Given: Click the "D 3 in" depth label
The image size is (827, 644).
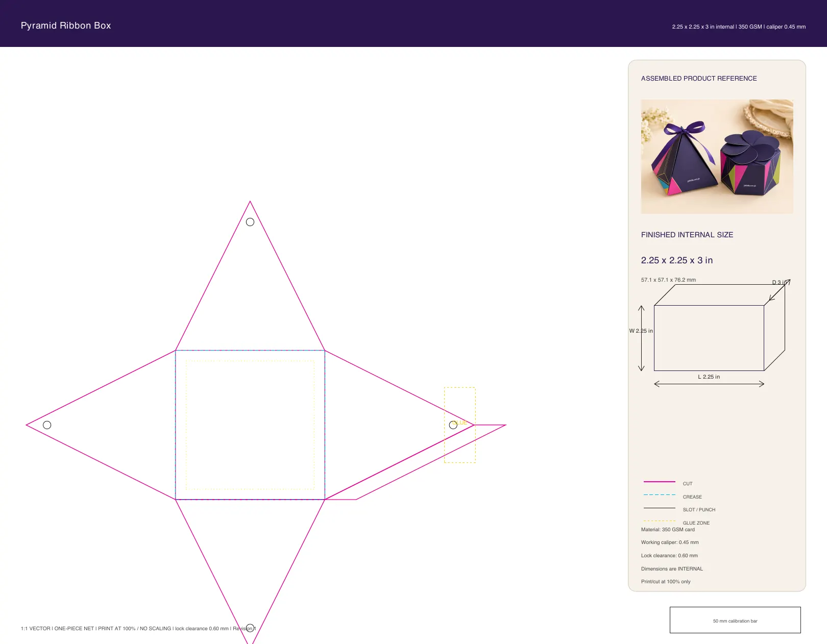Looking at the screenshot, I should (x=780, y=282).
